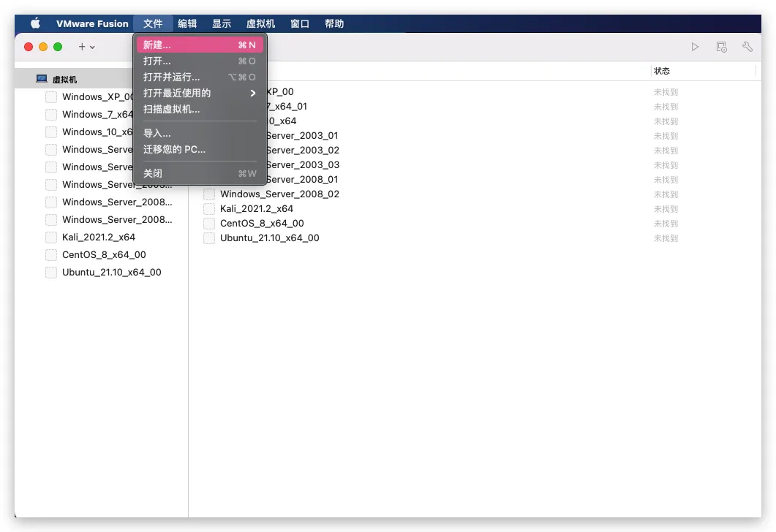Select the Ubuntu_21.10_x64_00 row in main list

tap(270, 237)
